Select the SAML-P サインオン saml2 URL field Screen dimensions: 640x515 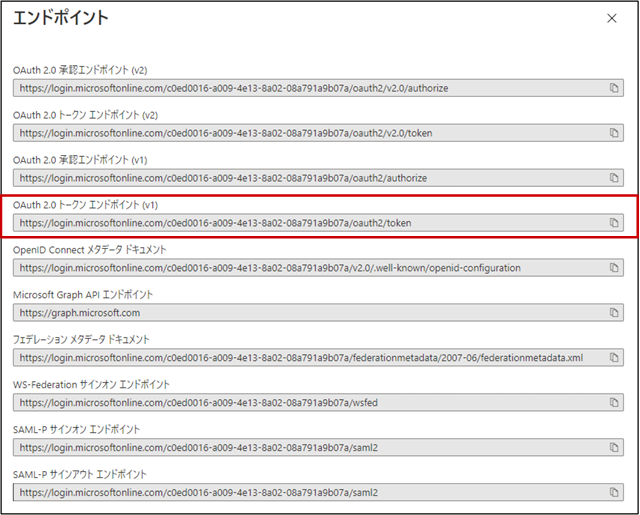coord(318,447)
